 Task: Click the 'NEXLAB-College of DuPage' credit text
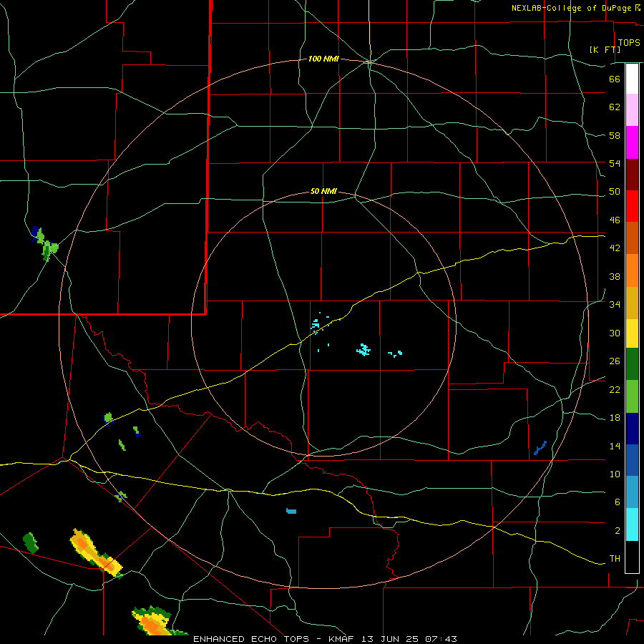click(571, 8)
